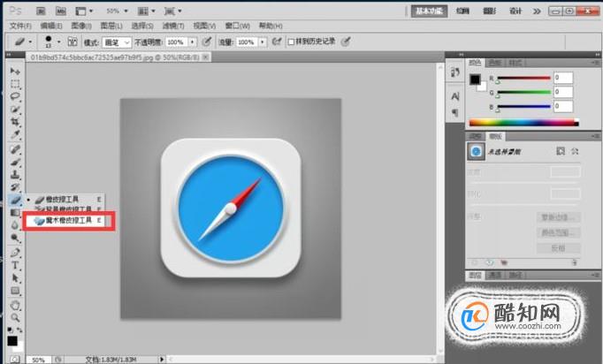Select the Rectangle shape tool
Viewport: 603px width, 364px height.
click(15, 291)
